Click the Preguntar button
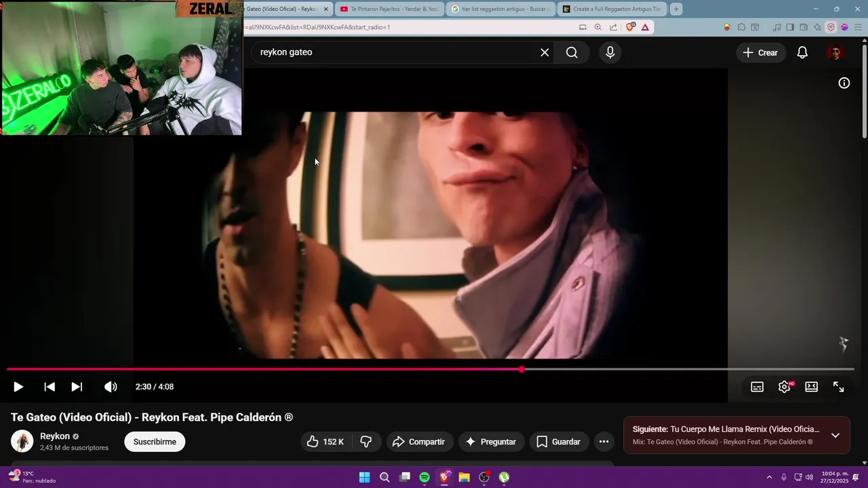This screenshot has width=868, height=488. click(x=491, y=442)
